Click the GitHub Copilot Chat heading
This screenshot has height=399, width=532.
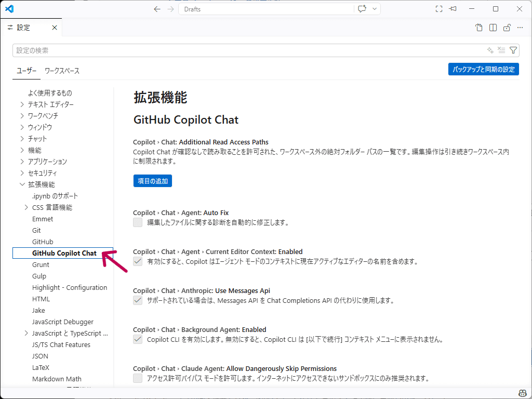pyautogui.click(x=186, y=120)
